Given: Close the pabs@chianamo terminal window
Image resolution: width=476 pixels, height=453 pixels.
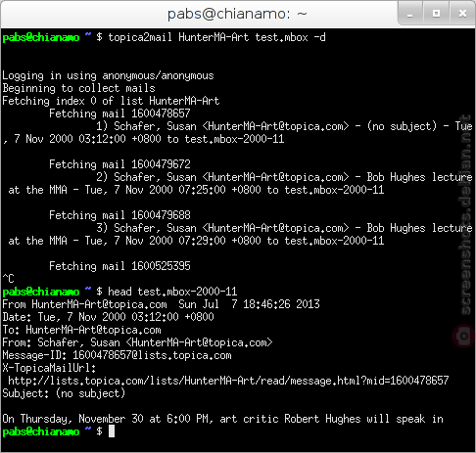Looking at the screenshot, I should [462, 14].
